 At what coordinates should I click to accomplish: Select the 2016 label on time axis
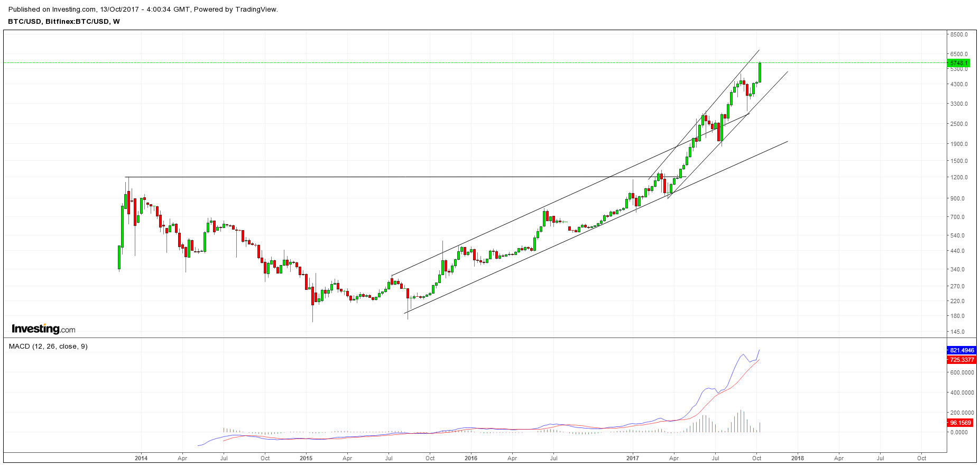pos(471,458)
